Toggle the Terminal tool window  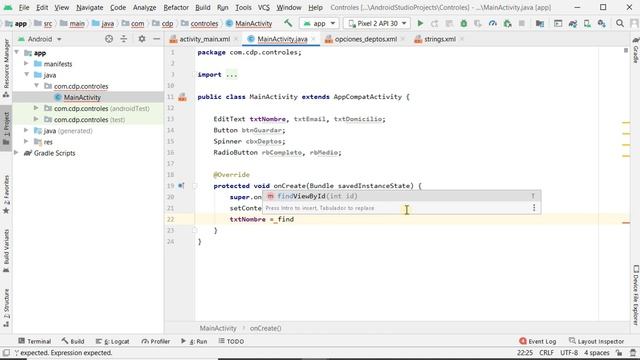[35, 341]
